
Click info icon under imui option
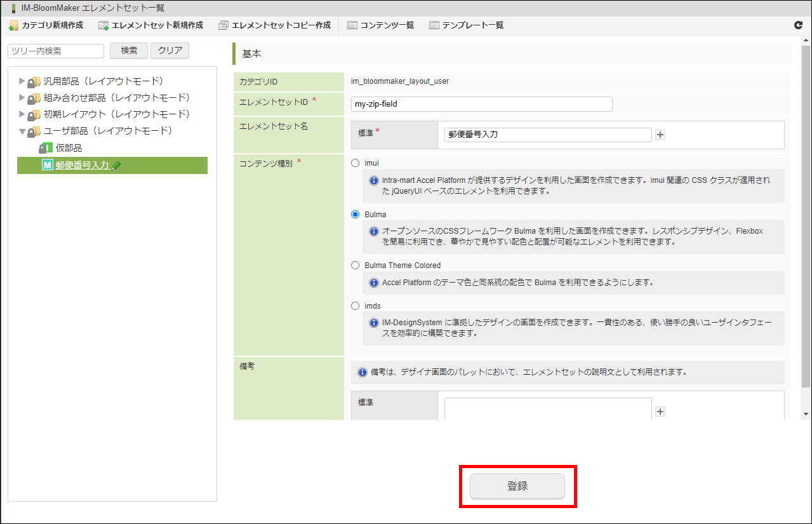tap(374, 180)
